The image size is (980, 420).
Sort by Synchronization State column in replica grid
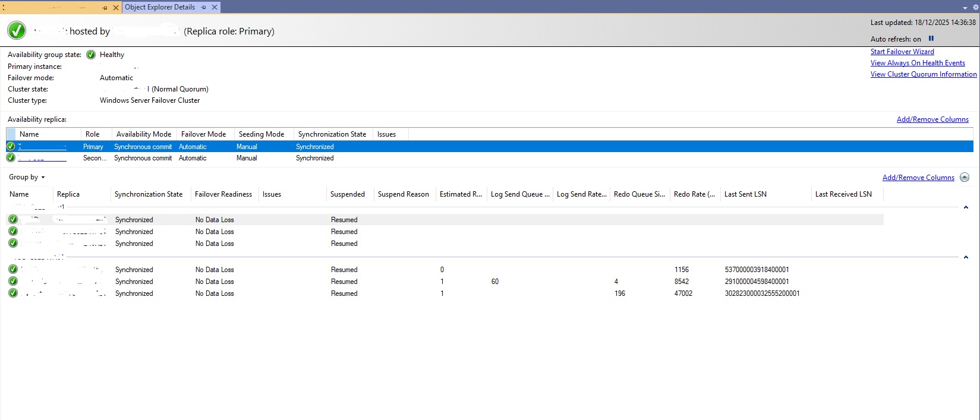point(332,134)
